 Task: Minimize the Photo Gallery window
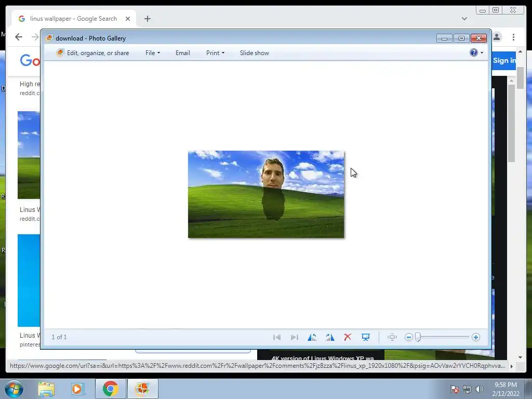click(x=444, y=38)
